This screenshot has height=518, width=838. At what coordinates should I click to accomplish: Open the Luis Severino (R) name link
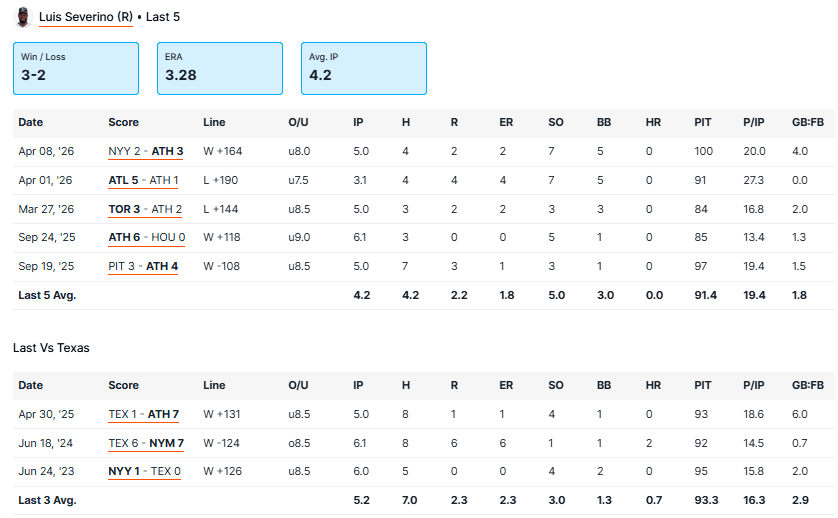pos(85,17)
